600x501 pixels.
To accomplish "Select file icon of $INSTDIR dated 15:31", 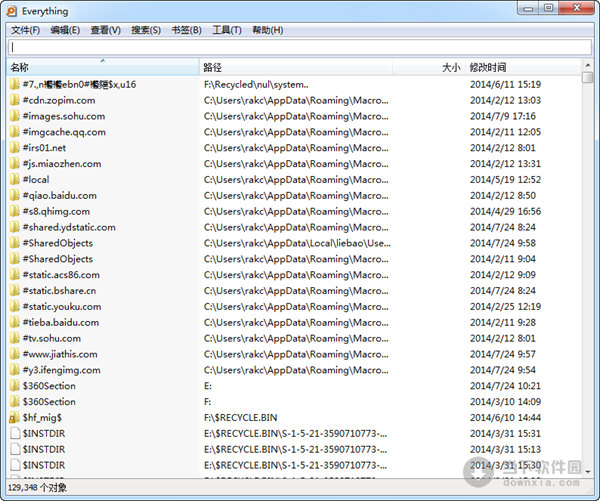I will (15, 434).
